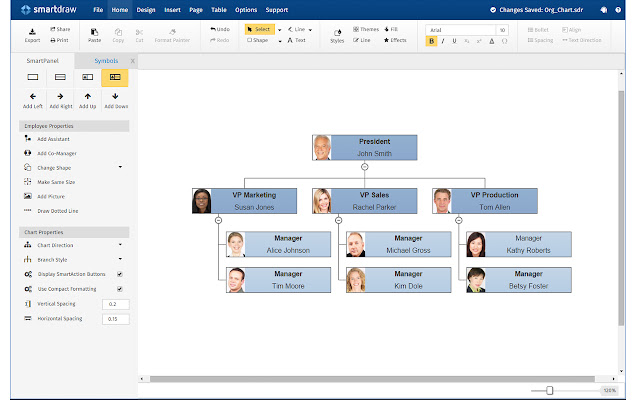Screen dimensions: 640x400
Task: Toggle Italic formatting
Action: (x=443, y=41)
